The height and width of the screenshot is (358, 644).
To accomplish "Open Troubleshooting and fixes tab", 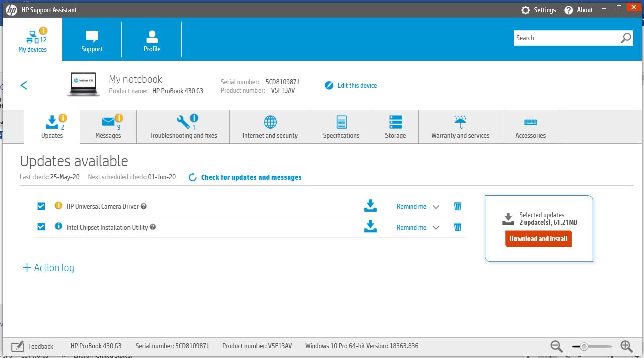I will (183, 127).
